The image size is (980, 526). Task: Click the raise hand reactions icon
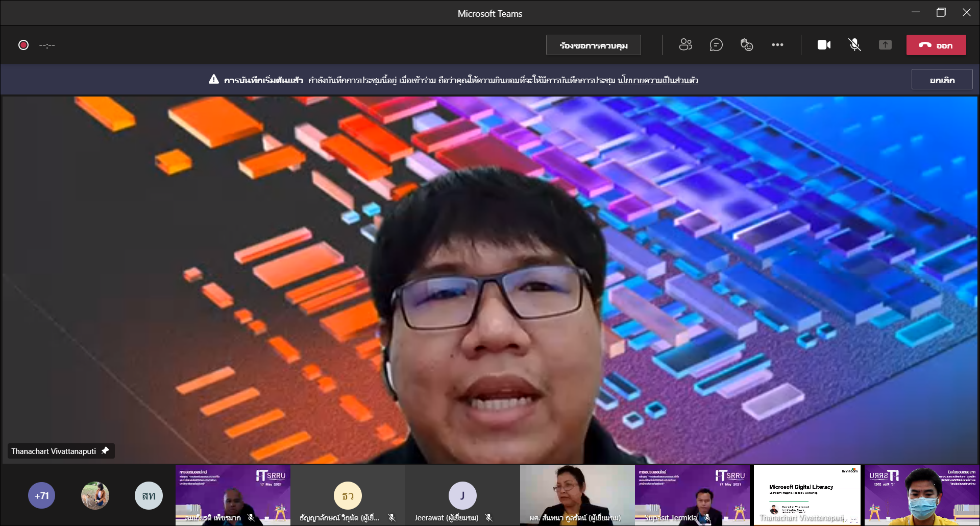point(747,45)
